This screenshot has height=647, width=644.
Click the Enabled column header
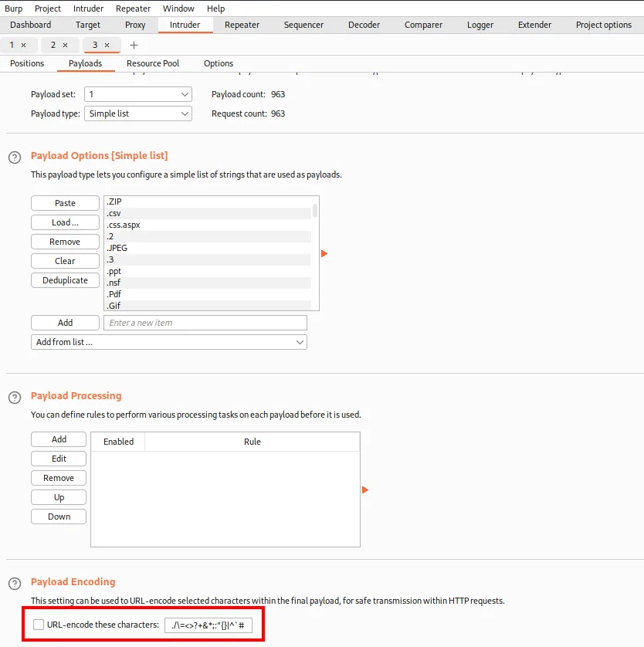[x=118, y=442]
